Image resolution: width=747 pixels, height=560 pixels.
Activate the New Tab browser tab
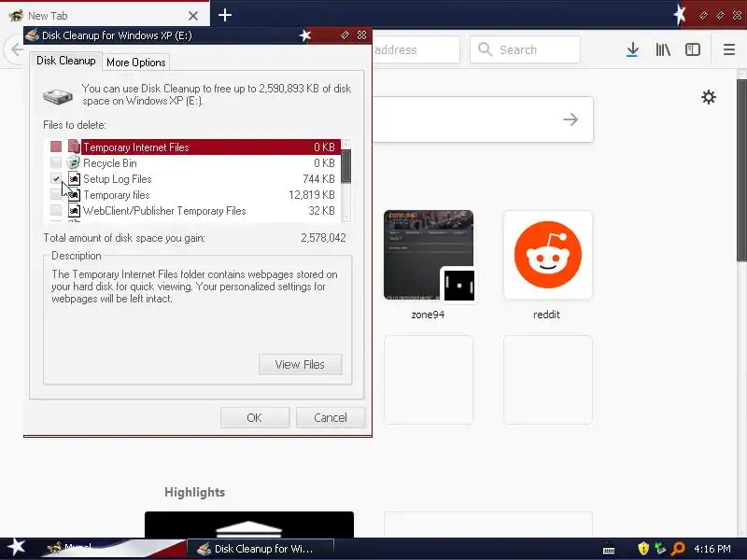coord(105,15)
